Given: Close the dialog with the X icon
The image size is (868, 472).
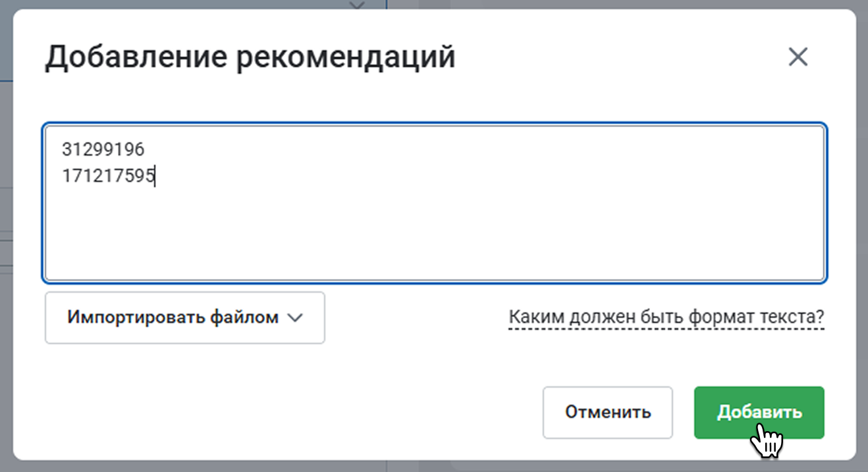Looking at the screenshot, I should click(798, 57).
